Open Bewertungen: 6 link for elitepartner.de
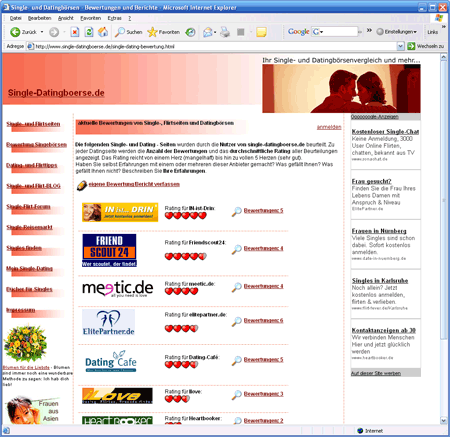 point(263,320)
